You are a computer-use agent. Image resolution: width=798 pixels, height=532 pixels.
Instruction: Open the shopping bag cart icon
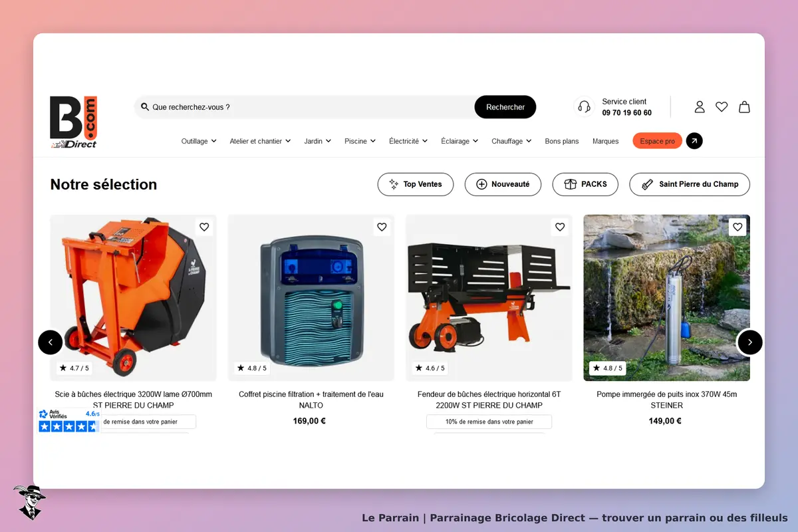744,106
